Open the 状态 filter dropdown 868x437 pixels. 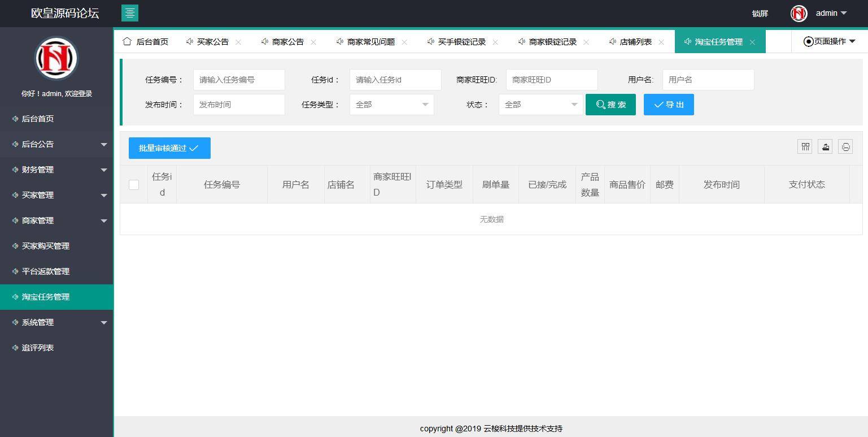pos(540,105)
